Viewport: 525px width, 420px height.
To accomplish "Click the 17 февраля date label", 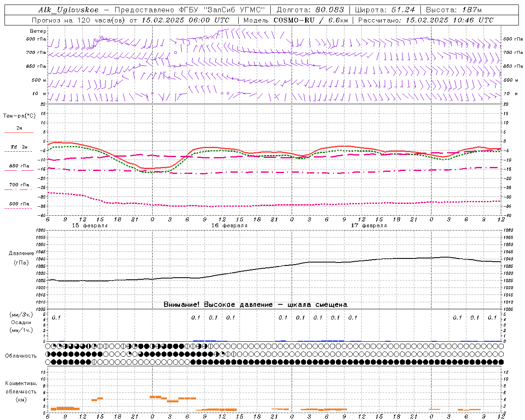I will [369, 226].
